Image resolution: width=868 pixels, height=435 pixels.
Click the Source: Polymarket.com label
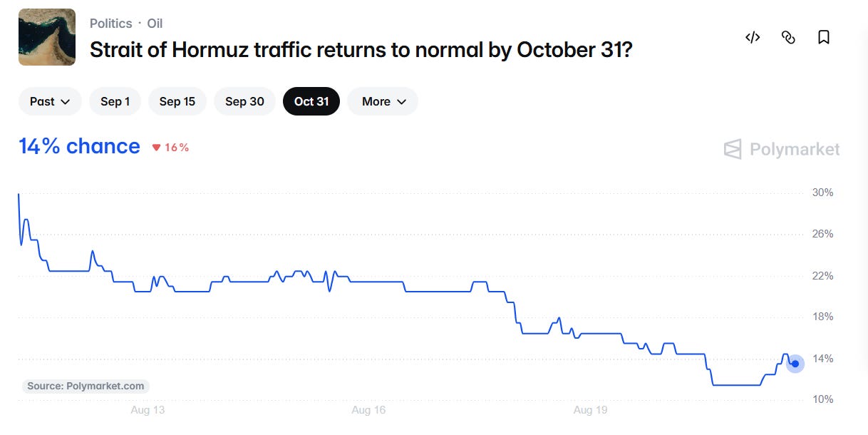[86, 386]
